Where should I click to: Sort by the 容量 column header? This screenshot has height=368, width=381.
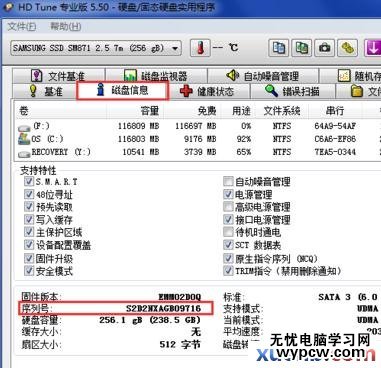point(135,110)
